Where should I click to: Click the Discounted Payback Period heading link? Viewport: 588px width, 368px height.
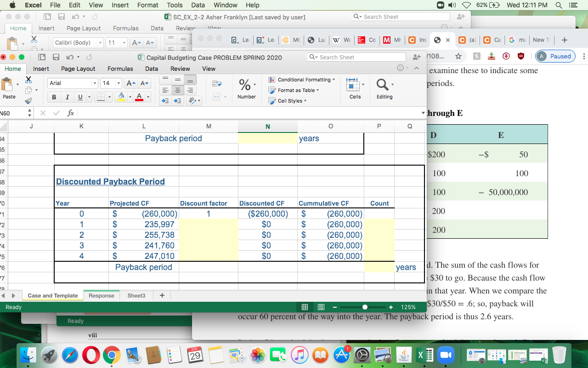110,182
